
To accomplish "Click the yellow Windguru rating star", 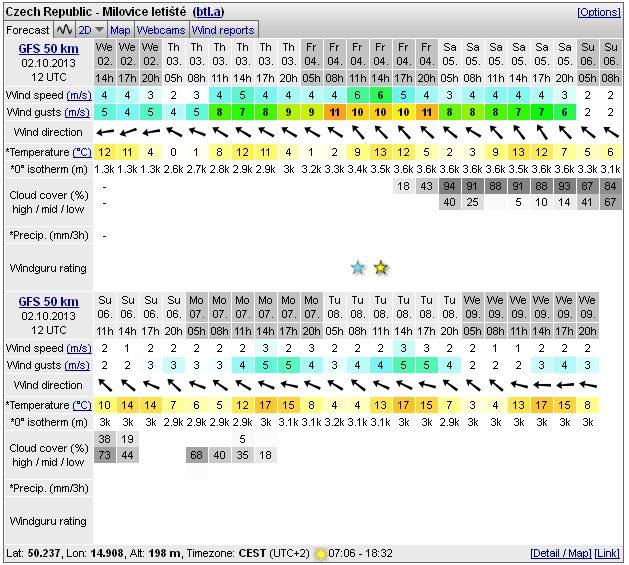I will tap(380, 267).
